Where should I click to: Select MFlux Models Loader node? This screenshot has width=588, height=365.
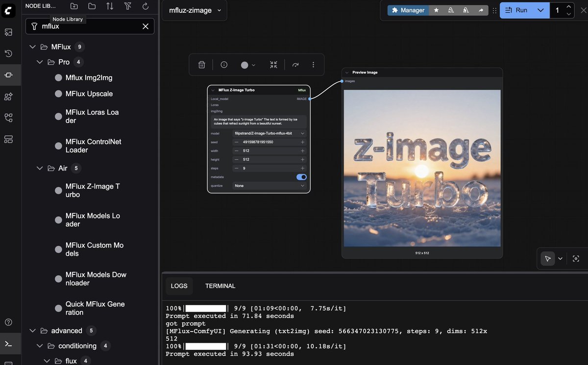tap(93, 219)
